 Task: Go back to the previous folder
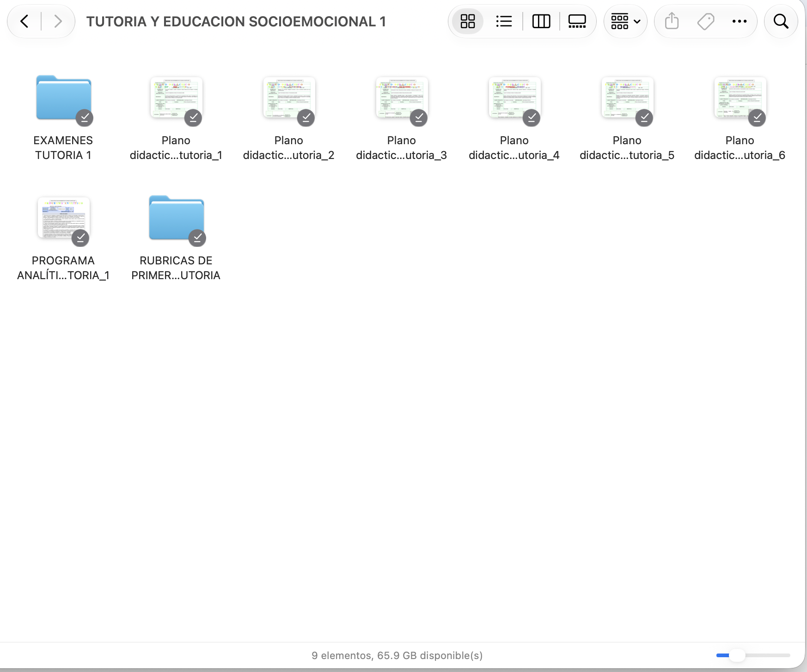coord(24,21)
